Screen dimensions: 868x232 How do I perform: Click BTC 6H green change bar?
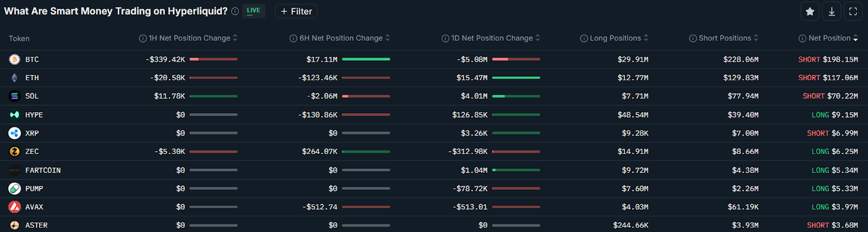click(x=366, y=59)
